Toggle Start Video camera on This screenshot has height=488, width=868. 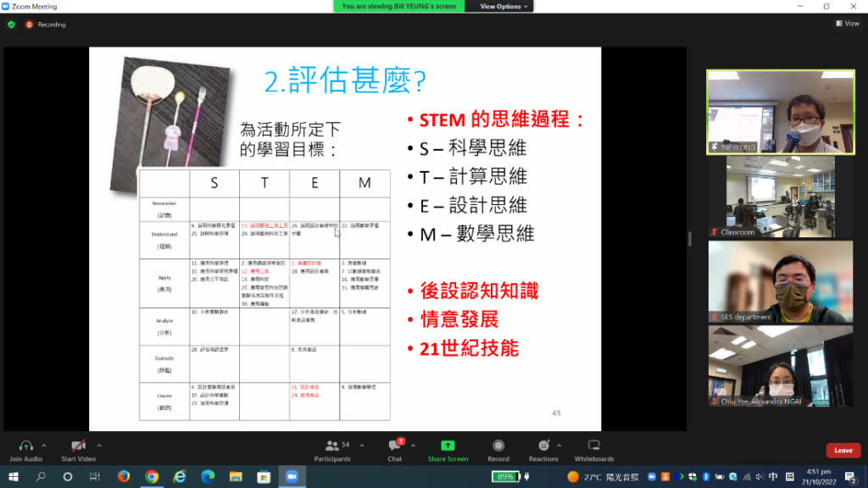point(78,446)
